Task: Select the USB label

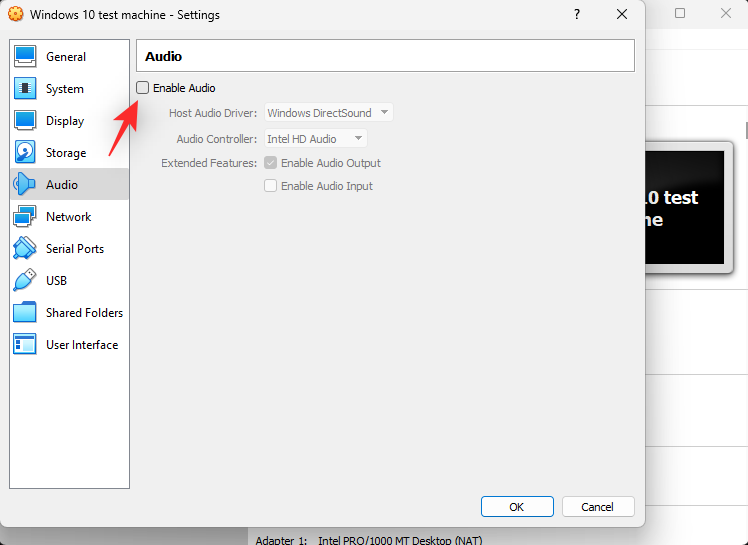Action: [x=56, y=281]
